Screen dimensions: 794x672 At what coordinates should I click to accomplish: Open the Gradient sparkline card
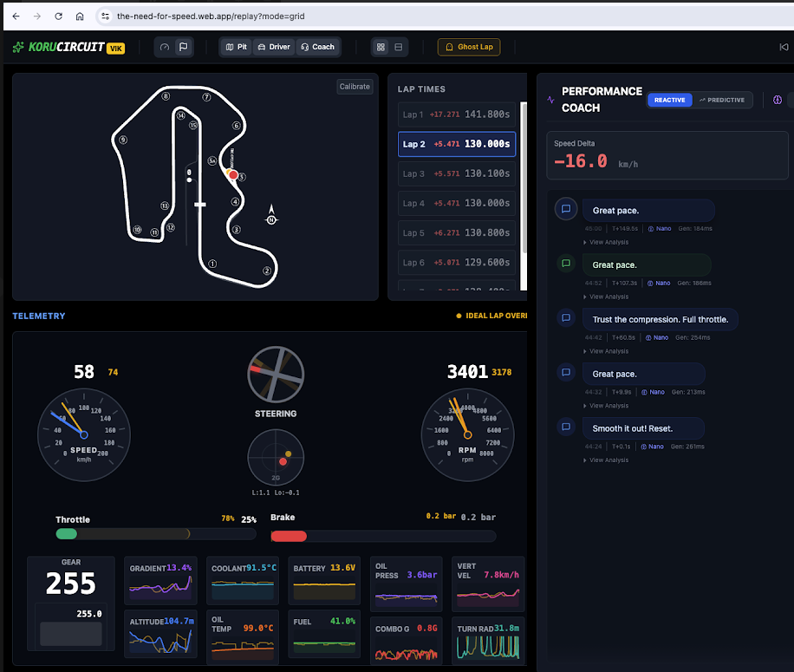click(160, 580)
